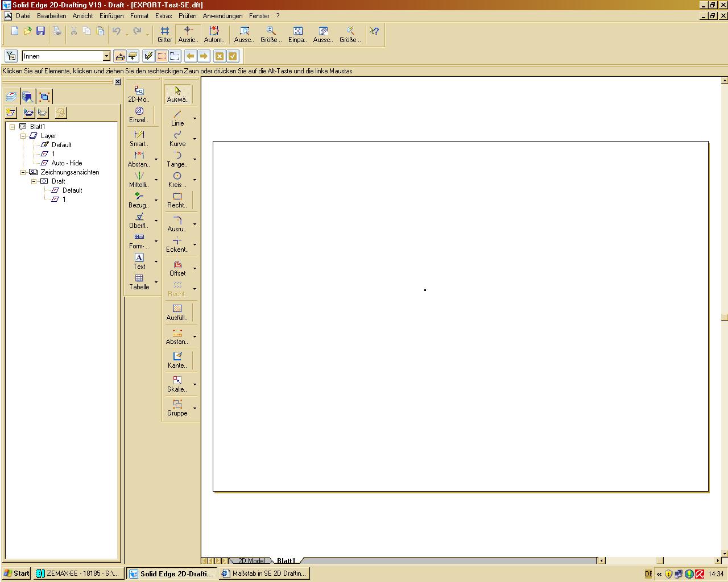The image size is (728, 582).
Task: Expand the Gruppe tool flyout arrow
Action: coord(195,409)
